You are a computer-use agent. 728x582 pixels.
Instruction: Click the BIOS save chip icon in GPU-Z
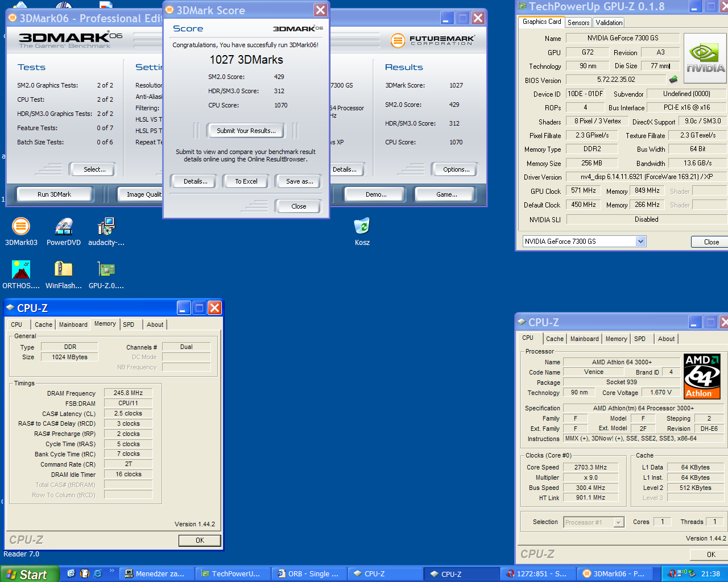click(x=673, y=80)
